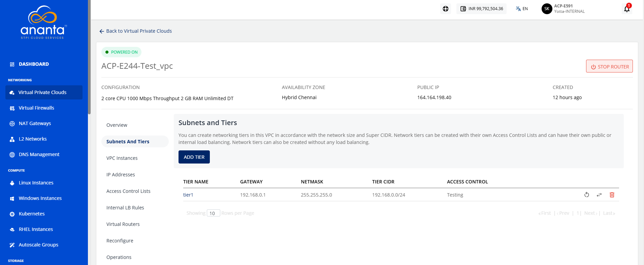644x265 pixels.
Task: Click the Virtual Firewalls sidebar icon
Action: coord(12,108)
